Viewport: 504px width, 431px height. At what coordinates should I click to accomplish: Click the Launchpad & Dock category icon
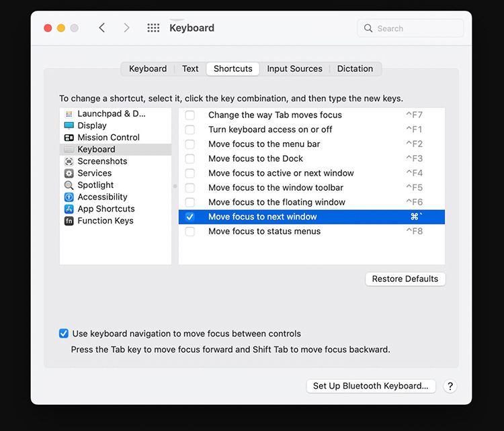pos(69,113)
